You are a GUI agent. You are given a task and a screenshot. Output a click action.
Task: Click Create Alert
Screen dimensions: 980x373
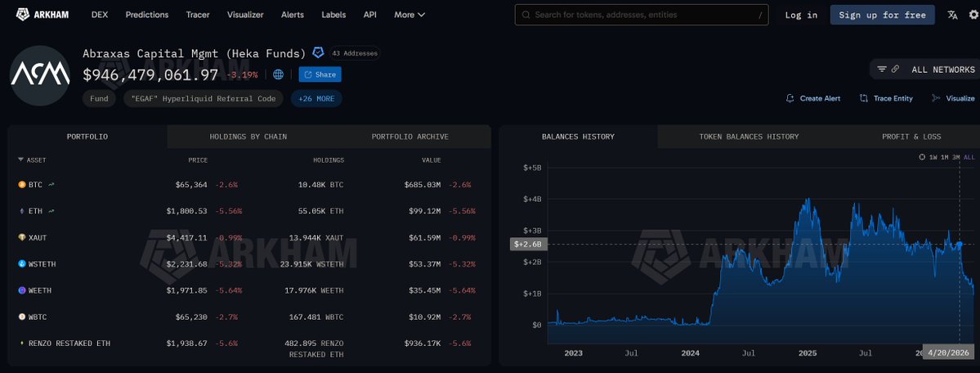tap(813, 98)
